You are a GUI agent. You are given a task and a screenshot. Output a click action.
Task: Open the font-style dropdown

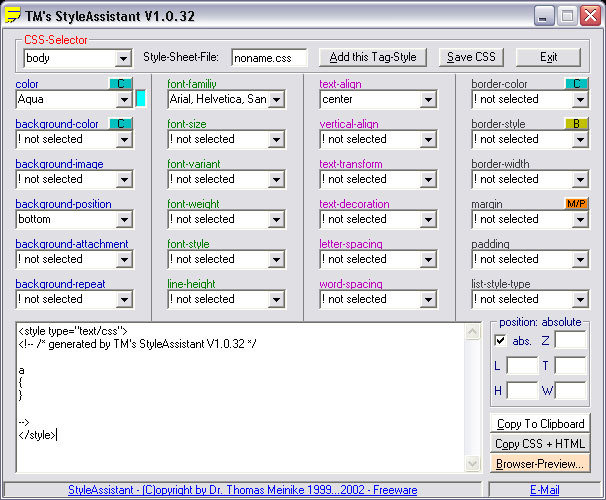pos(276,259)
